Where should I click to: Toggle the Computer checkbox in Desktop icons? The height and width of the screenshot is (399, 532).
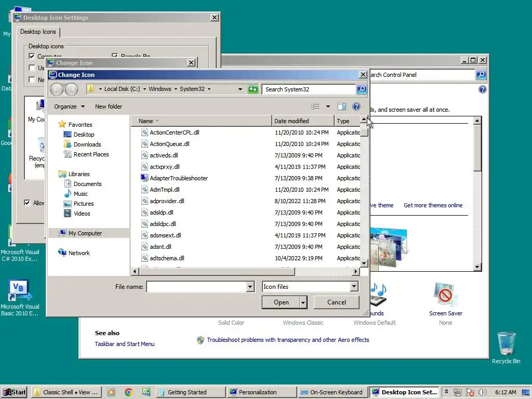pyautogui.click(x=32, y=56)
